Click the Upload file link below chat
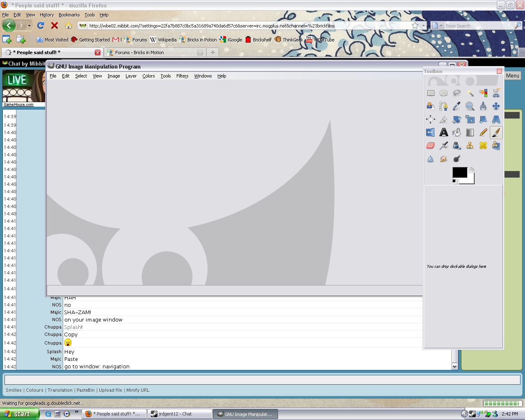Screen dimensions: 525x420 pos(110,390)
